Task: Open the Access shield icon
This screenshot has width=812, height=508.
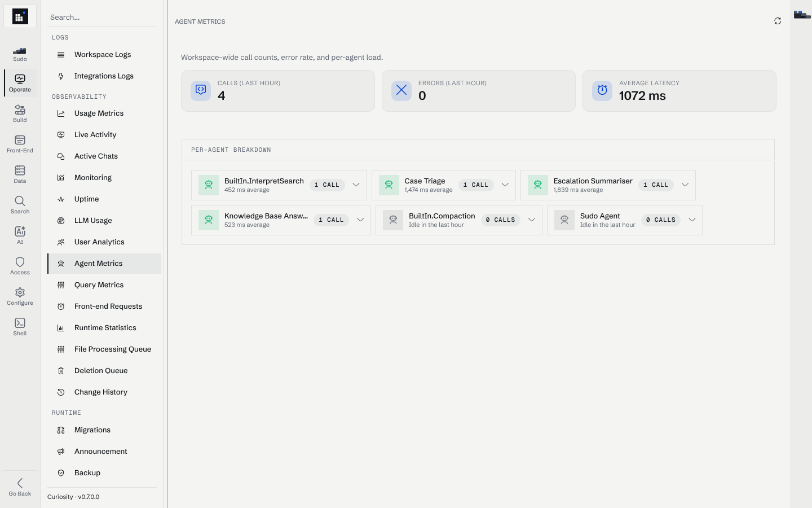Action: 20,266
